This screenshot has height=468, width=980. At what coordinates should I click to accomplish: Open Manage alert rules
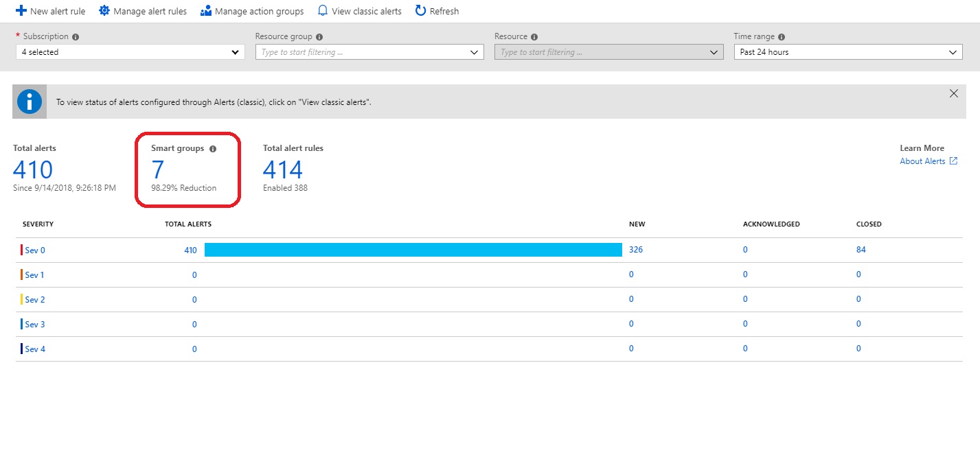[x=150, y=12]
